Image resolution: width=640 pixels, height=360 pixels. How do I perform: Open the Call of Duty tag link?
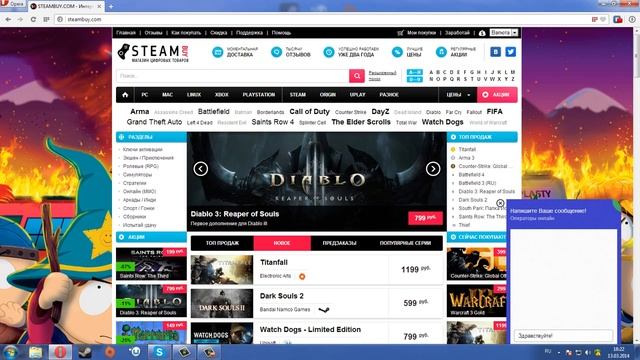[309, 111]
